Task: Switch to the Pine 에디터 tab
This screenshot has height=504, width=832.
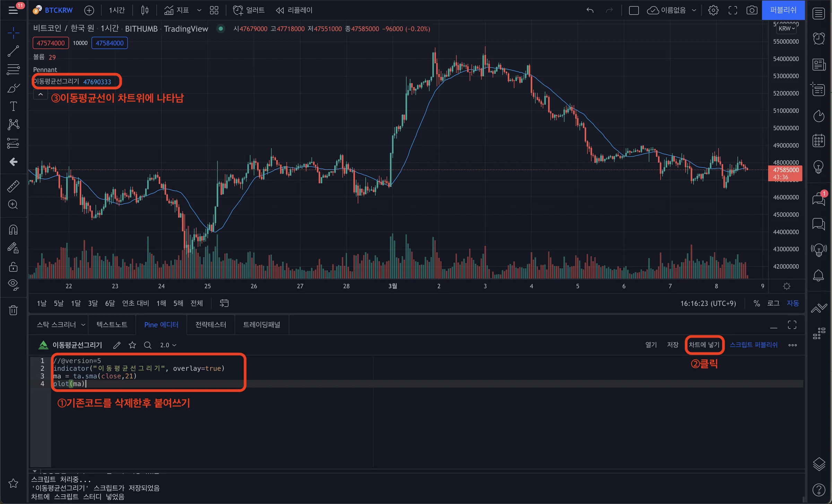Action: tap(161, 325)
